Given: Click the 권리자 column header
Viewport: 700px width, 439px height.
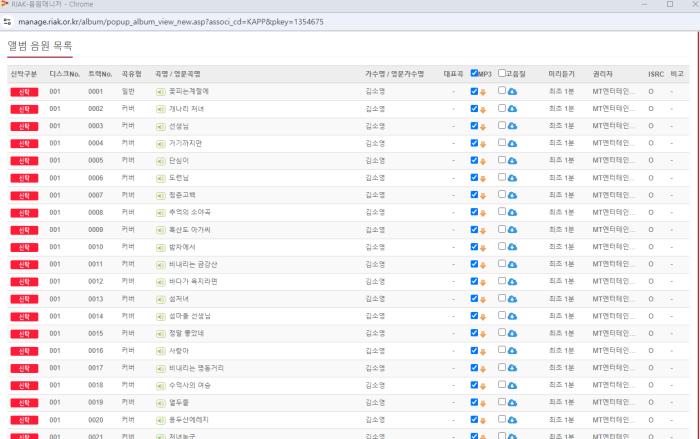Looking at the screenshot, I should pyautogui.click(x=602, y=74).
